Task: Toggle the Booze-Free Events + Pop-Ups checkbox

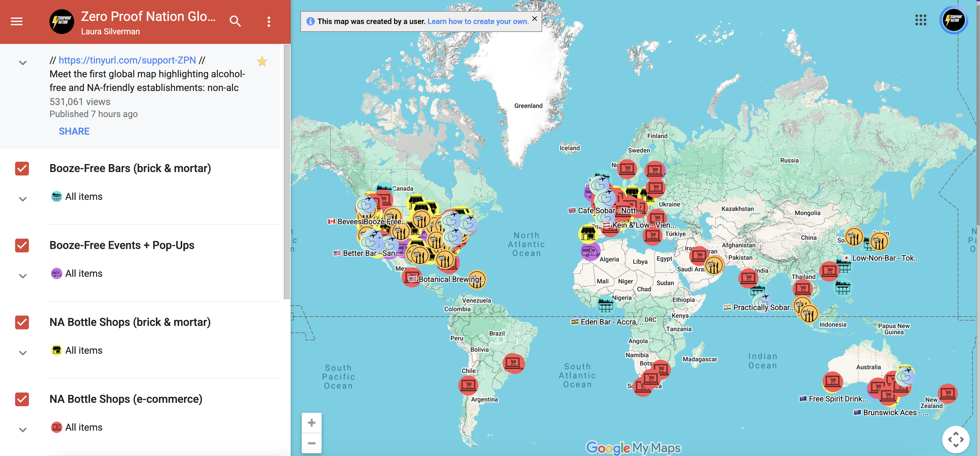Action: [22, 245]
